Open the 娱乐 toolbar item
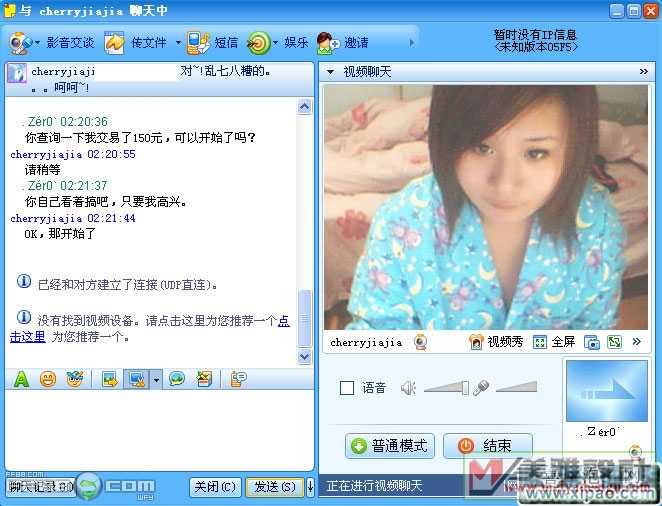662x506 pixels. coord(296,43)
